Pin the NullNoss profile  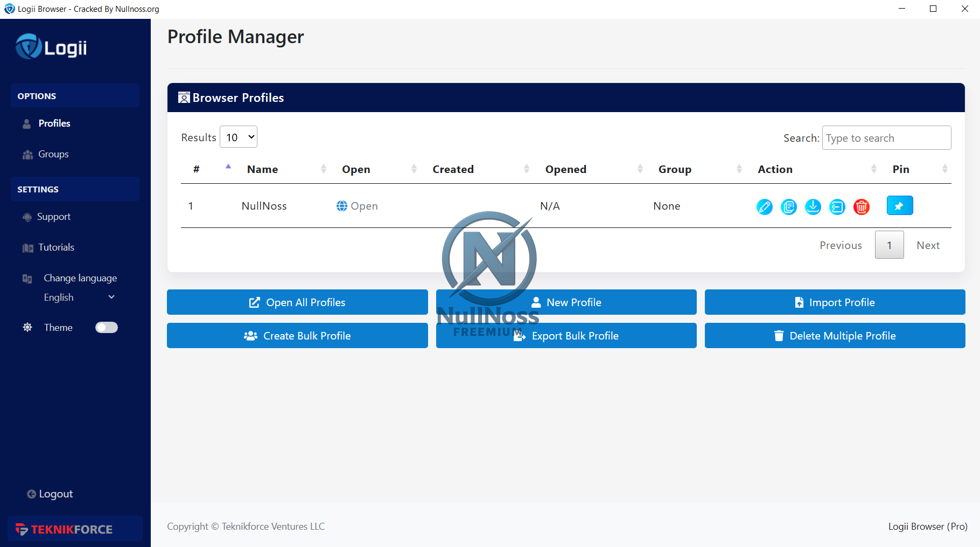[900, 205]
